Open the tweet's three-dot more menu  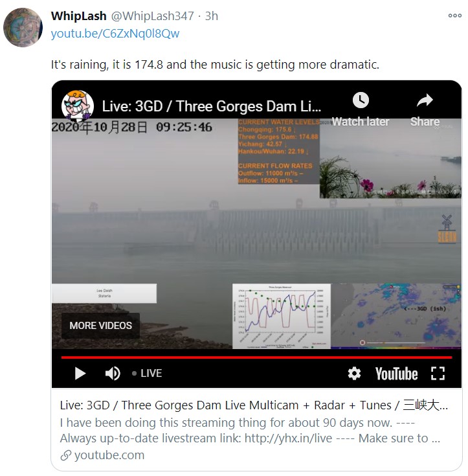(x=454, y=16)
